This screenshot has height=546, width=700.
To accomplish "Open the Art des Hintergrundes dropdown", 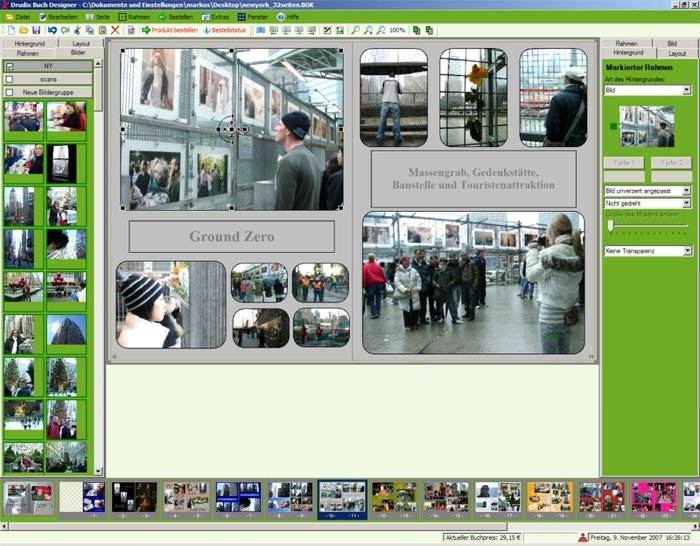I will pos(647,90).
